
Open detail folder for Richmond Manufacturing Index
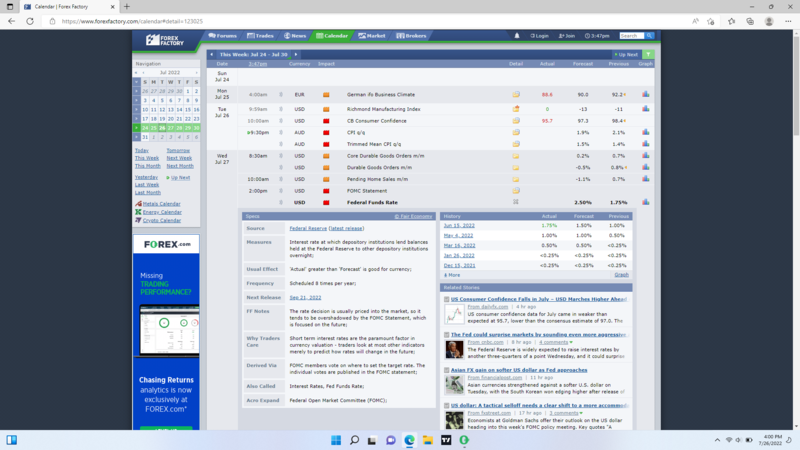[x=516, y=109]
